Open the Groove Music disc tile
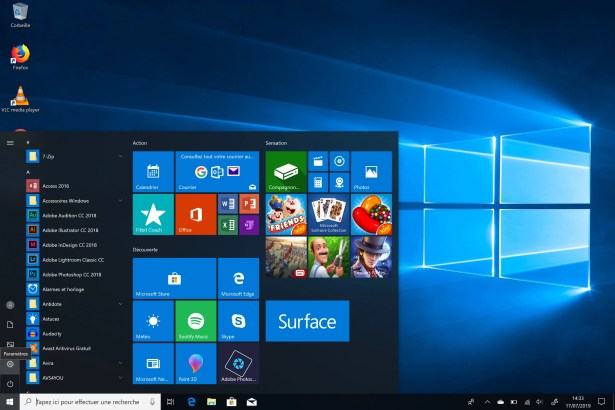 click(339, 161)
